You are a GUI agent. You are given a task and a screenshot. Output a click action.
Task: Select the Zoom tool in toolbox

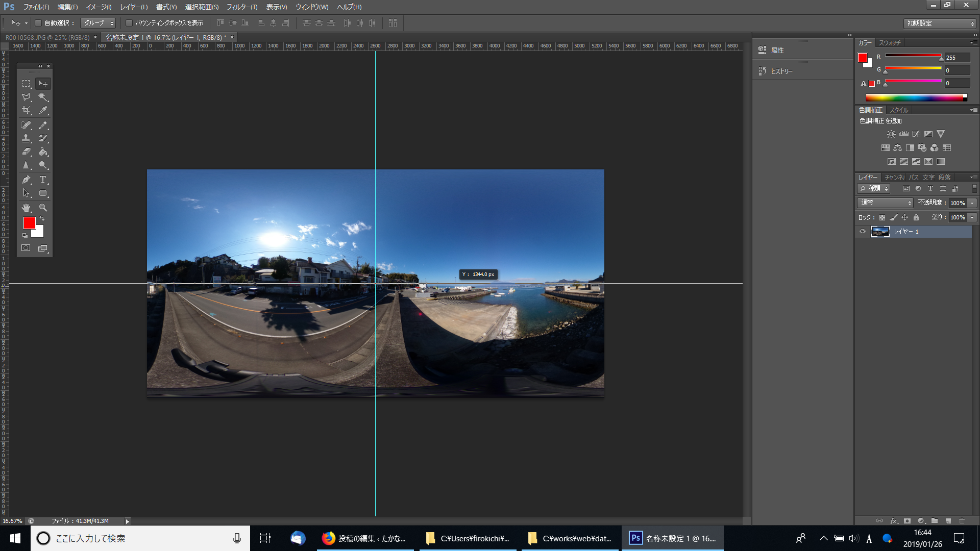click(43, 208)
